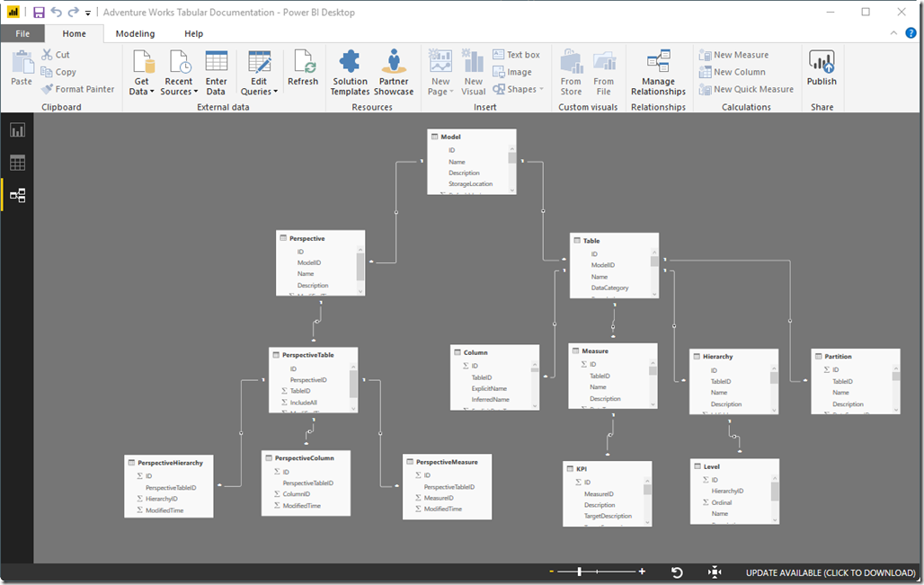924x585 pixels.
Task: Zoom out with the minus button
Action: coord(552,572)
